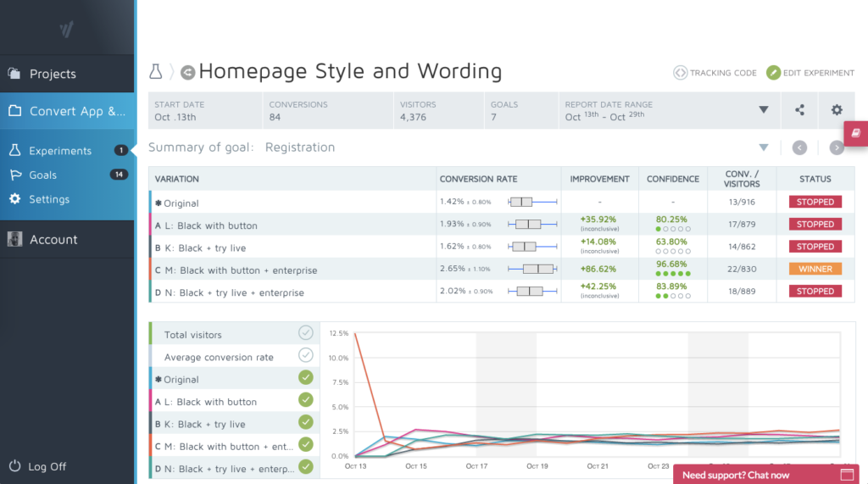Expand the Convert App project item

(x=67, y=111)
